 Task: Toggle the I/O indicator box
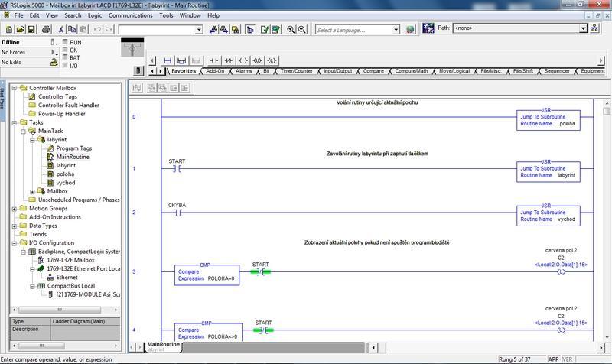click(x=65, y=65)
